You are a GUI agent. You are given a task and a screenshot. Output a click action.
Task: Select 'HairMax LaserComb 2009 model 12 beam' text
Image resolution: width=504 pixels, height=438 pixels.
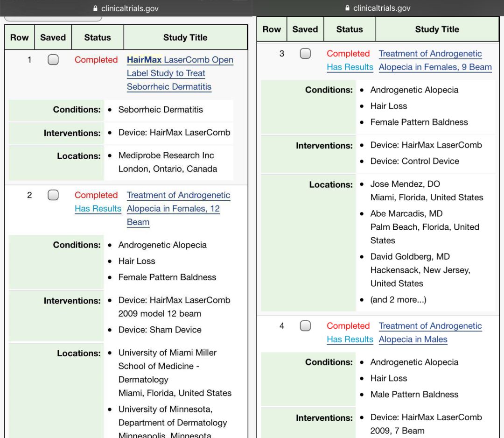pos(174,307)
